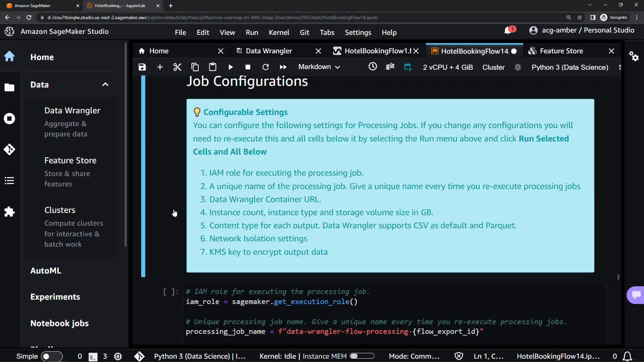
Task: Expand the browser tab search dropdown arrow
Action: click(590, 5)
